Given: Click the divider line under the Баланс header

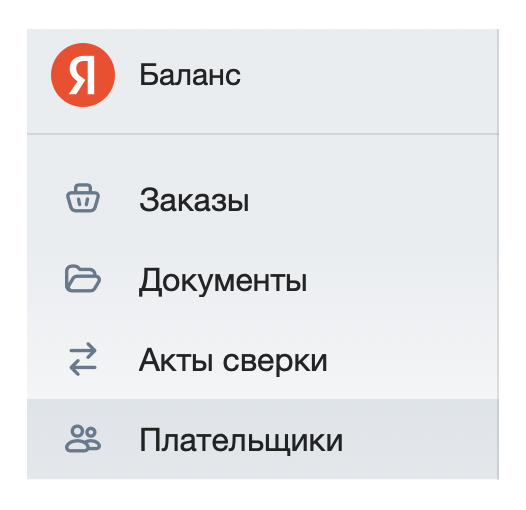Looking at the screenshot, I should click(x=263, y=134).
